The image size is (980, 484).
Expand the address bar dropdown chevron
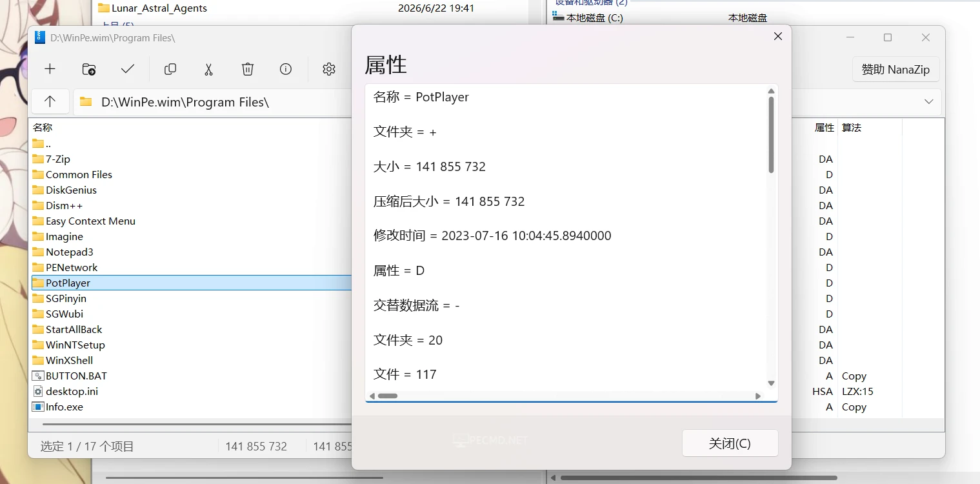[929, 102]
